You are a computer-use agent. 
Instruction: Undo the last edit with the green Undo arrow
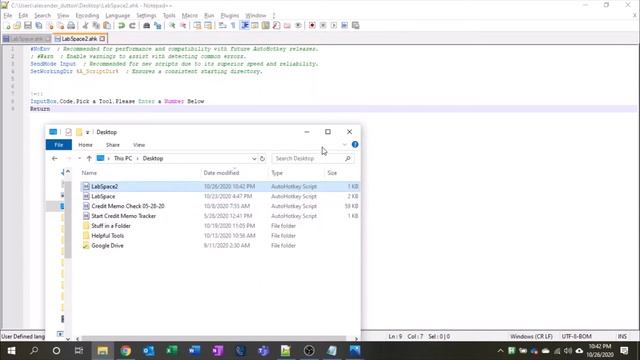pyautogui.click(x=121, y=26)
